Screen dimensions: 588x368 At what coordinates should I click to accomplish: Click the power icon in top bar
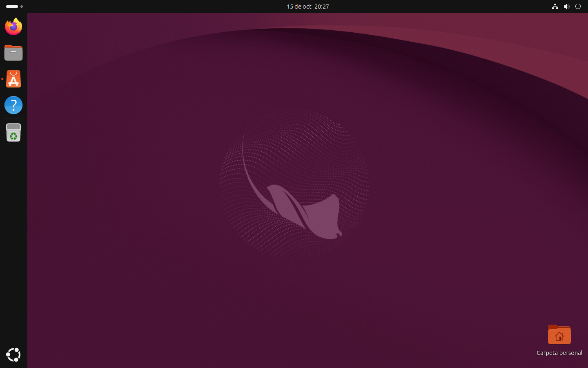click(x=578, y=7)
